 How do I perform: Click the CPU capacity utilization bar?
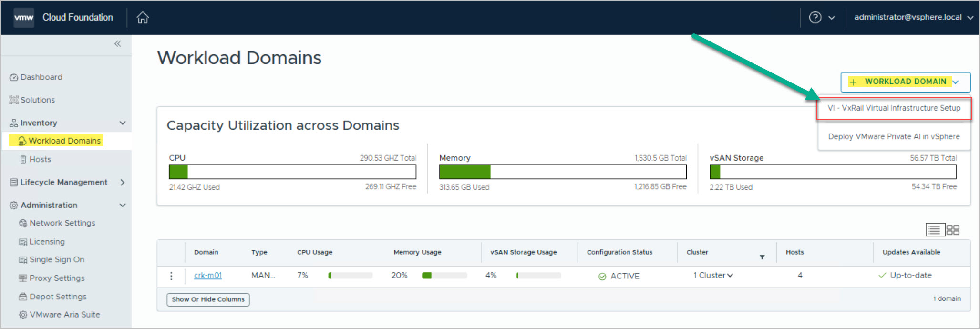292,172
